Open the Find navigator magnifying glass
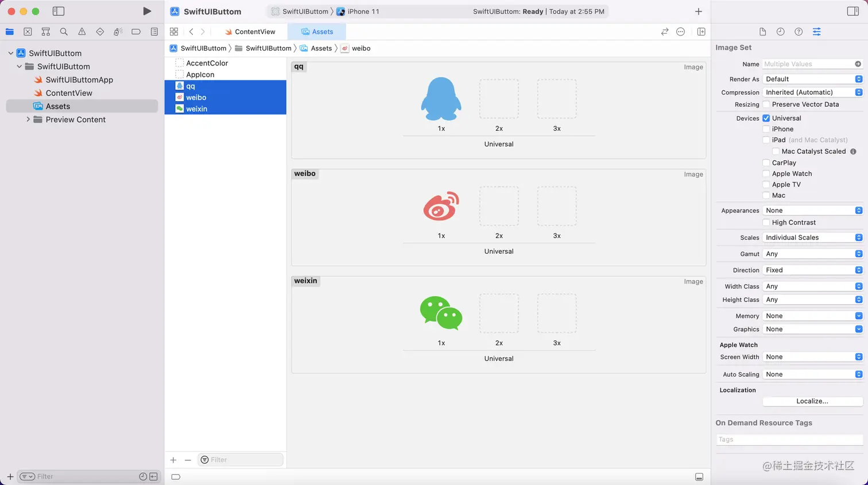This screenshot has height=485, width=868. 64,32
